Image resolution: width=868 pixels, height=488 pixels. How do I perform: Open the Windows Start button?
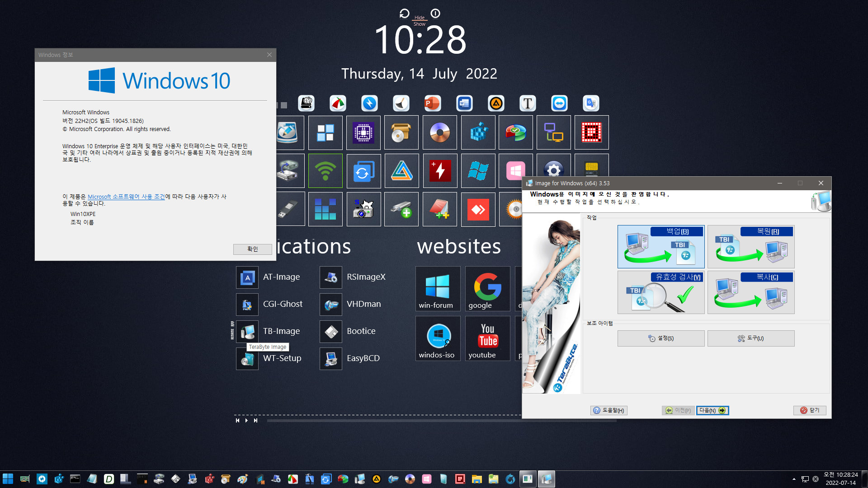tap(8, 479)
